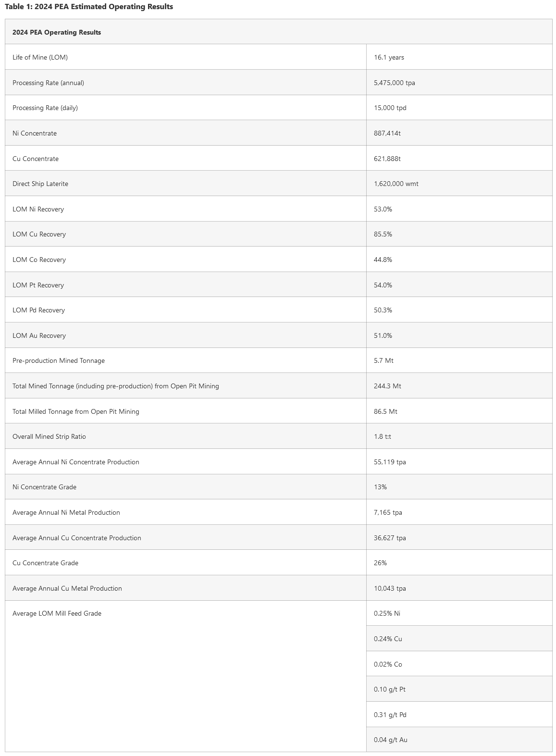The width and height of the screenshot is (556, 756).
Task: Click the '244.3 Mt' total mined tonnage value
Action: 387,386
